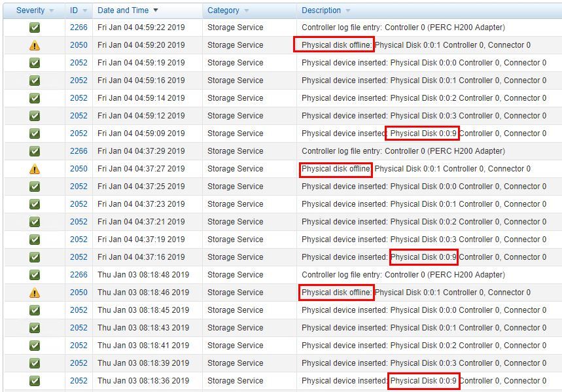The image size is (562, 392).
Task: Click warning icon for 08:18:46 disk offline event
Action: [x=35, y=293]
